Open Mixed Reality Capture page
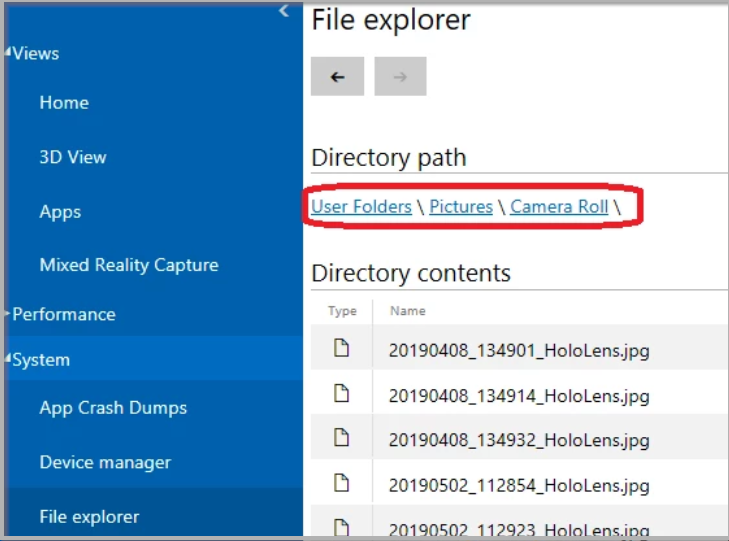Image resolution: width=729 pixels, height=541 pixels. tap(129, 265)
